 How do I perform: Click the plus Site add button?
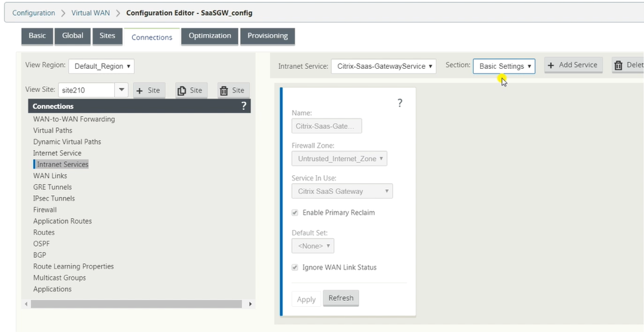149,91
